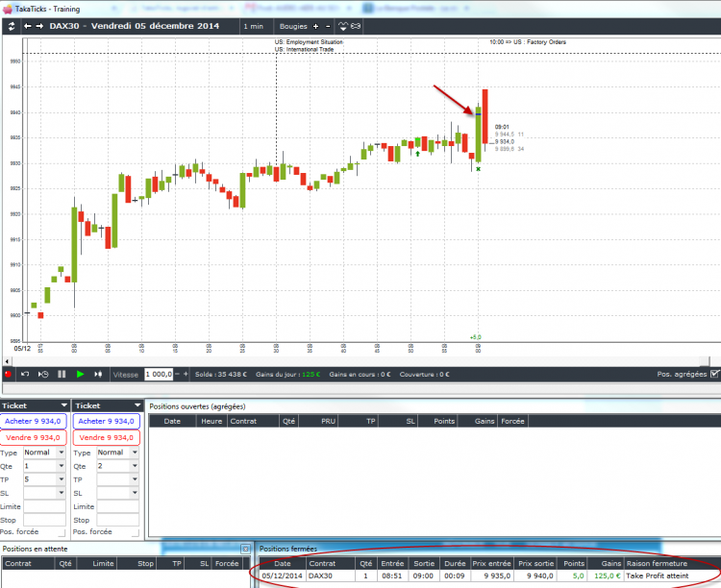Click '10:00 => US : Factory Orders' label

pyautogui.click(x=528, y=42)
